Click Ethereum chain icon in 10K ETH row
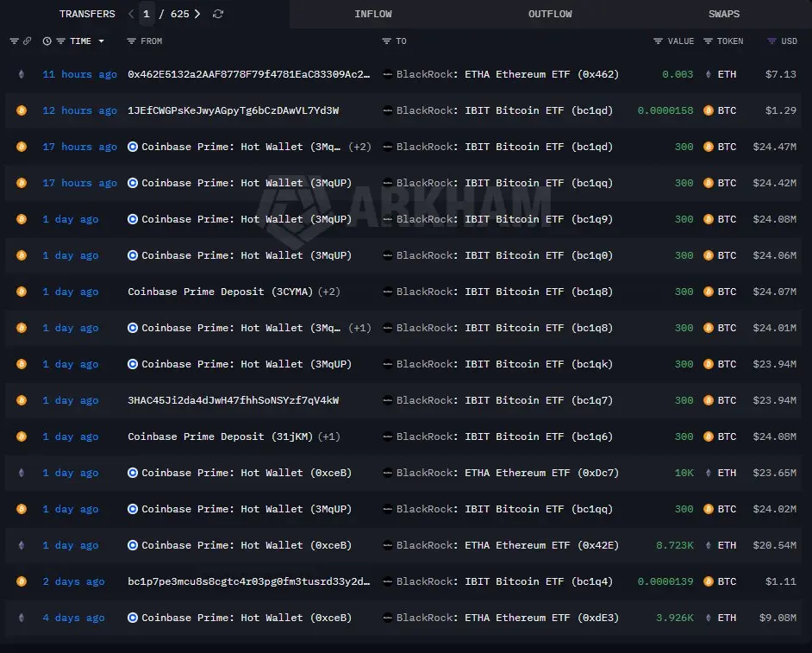This screenshot has width=812, height=653. pyautogui.click(x=22, y=473)
